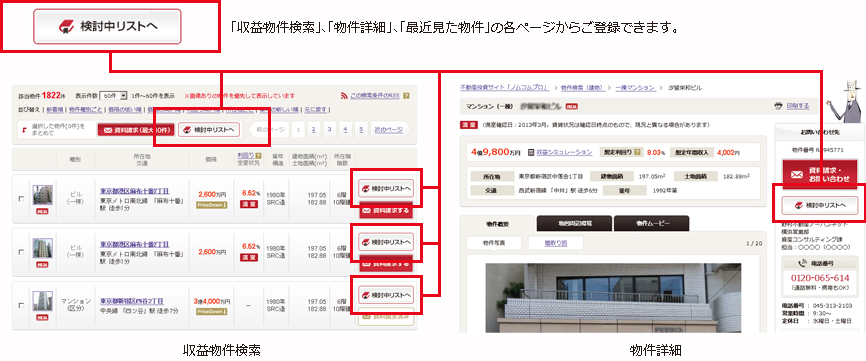The width and height of the screenshot is (866, 361).
Task: Click the PriceDown badge on the first listing
Action: pos(212,205)
